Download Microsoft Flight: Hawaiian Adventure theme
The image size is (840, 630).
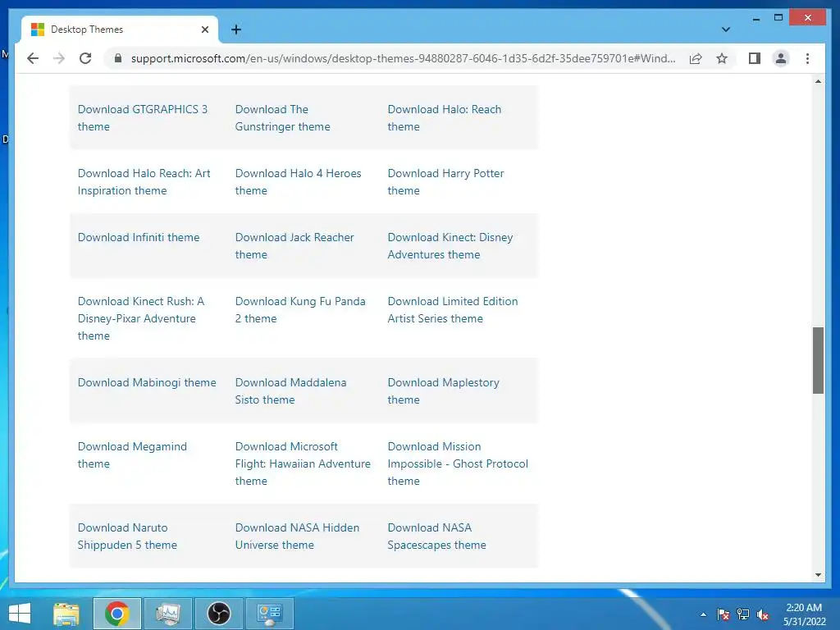[x=303, y=463]
